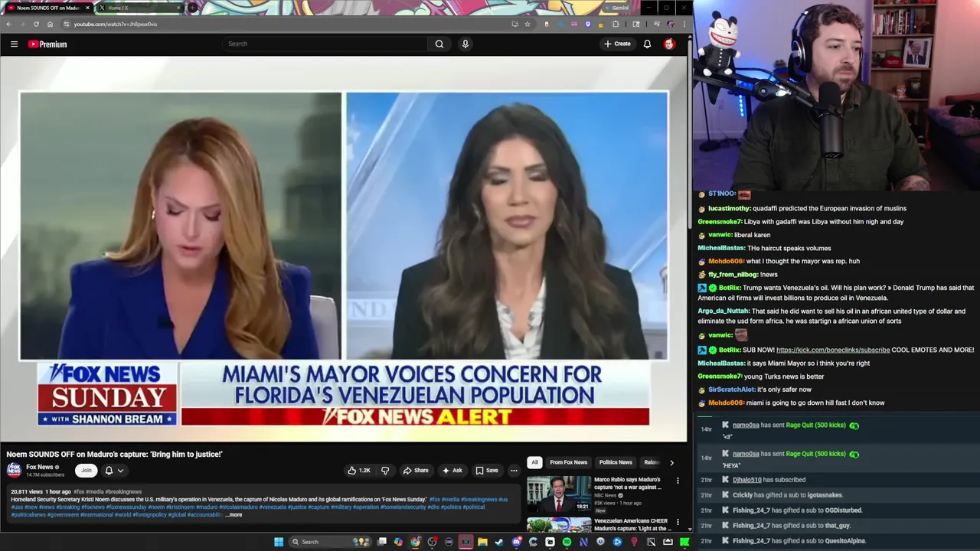Open the Create button
Viewport: 980px width, 551px height.
point(617,44)
